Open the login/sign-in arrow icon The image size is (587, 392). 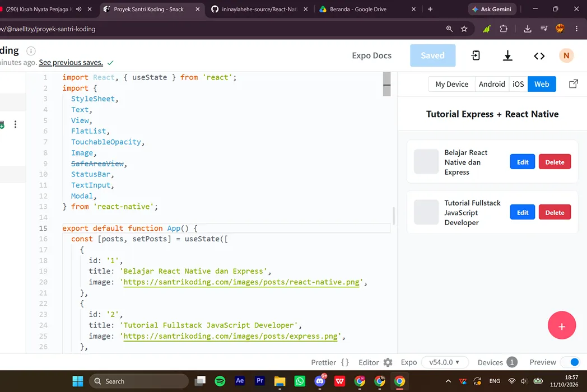point(476,56)
